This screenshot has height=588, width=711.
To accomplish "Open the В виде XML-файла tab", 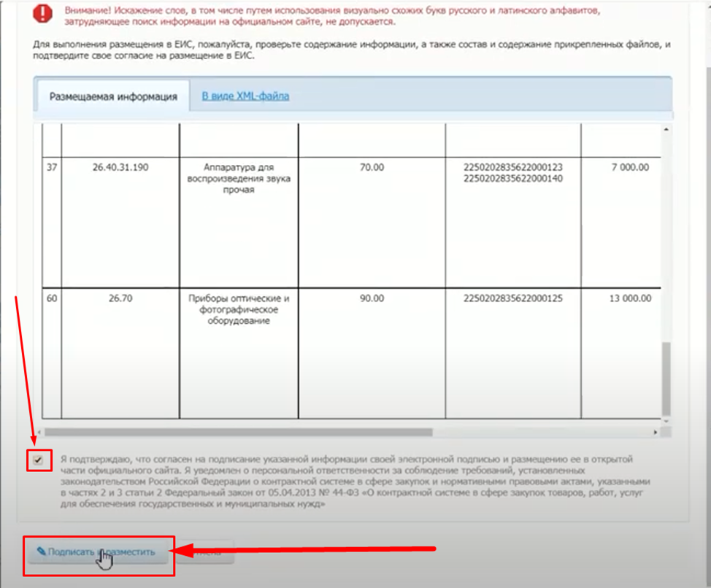I will coord(245,96).
